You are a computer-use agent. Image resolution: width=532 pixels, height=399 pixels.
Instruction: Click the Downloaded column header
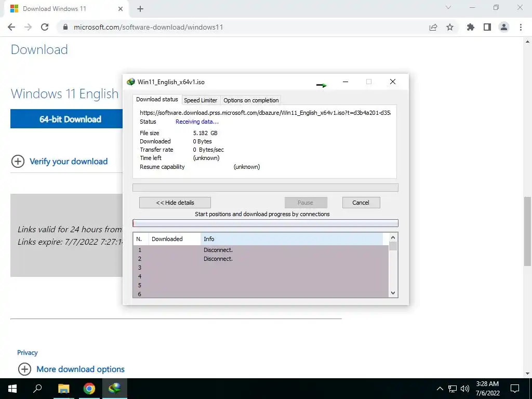click(x=175, y=239)
